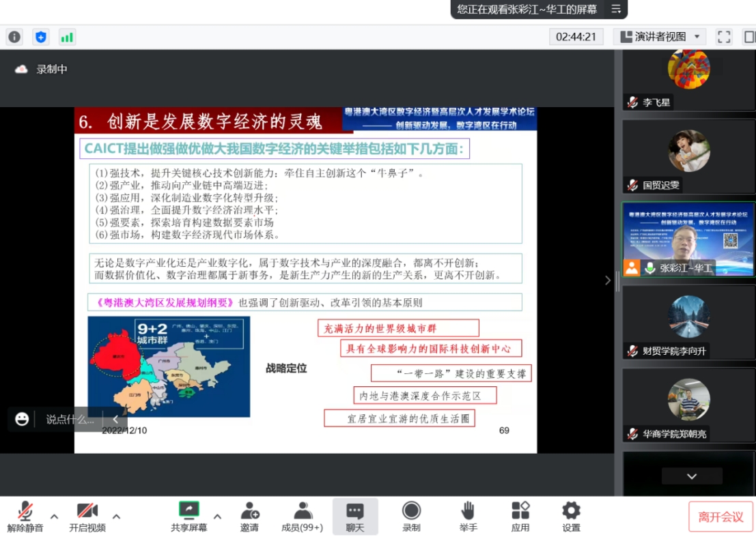Viewport: 756px width, 537px height.
Task: Open meeting info icon
Action: pyautogui.click(x=14, y=37)
